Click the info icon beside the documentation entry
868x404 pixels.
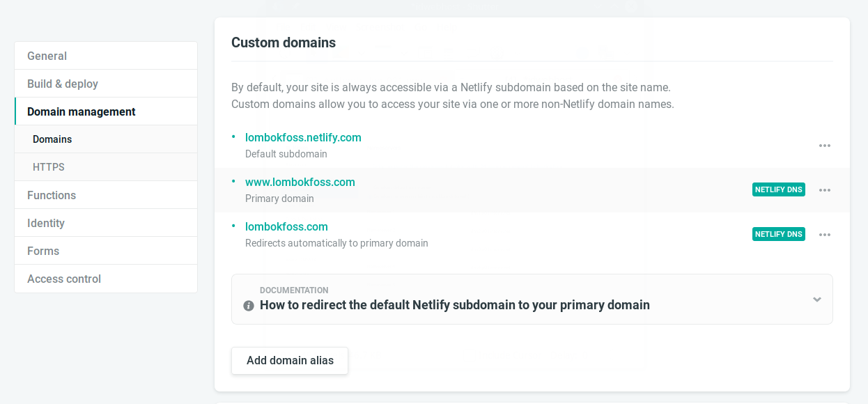pyautogui.click(x=249, y=305)
